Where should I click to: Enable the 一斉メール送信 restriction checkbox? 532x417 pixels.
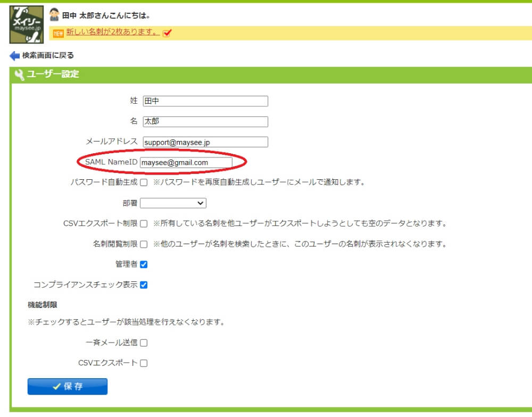143,343
